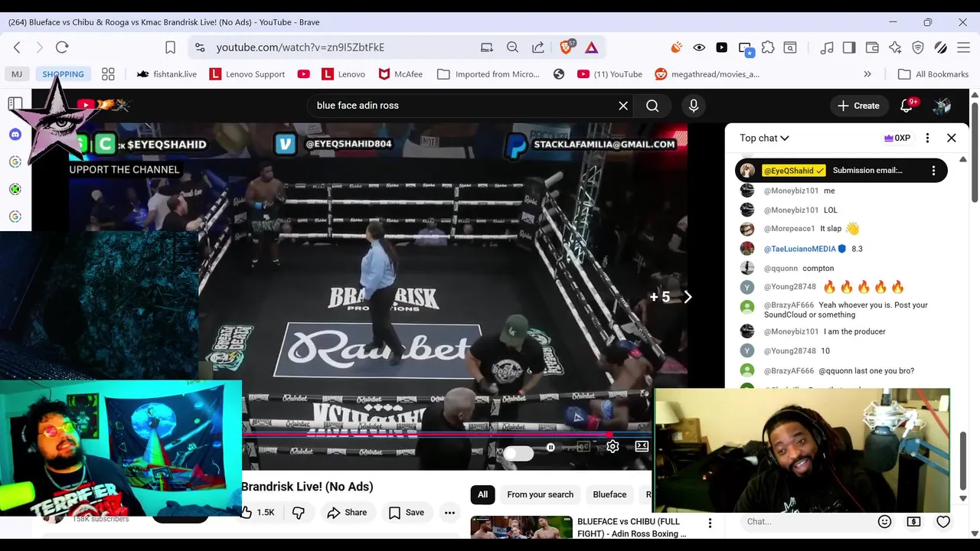Open the SHOPPING bookmark tab

click(x=63, y=74)
